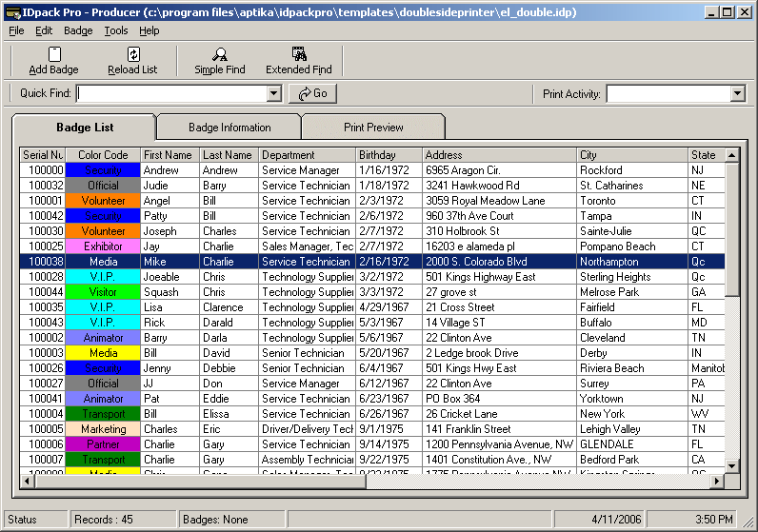Open the Tools menu
Image resolution: width=758 pixels, height=532 pixels.
pos(116,30)
